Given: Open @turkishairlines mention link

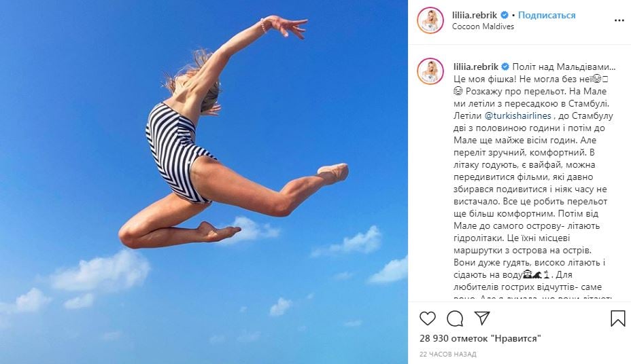Looking at the screenshot, I should click(x=518, y=115).
